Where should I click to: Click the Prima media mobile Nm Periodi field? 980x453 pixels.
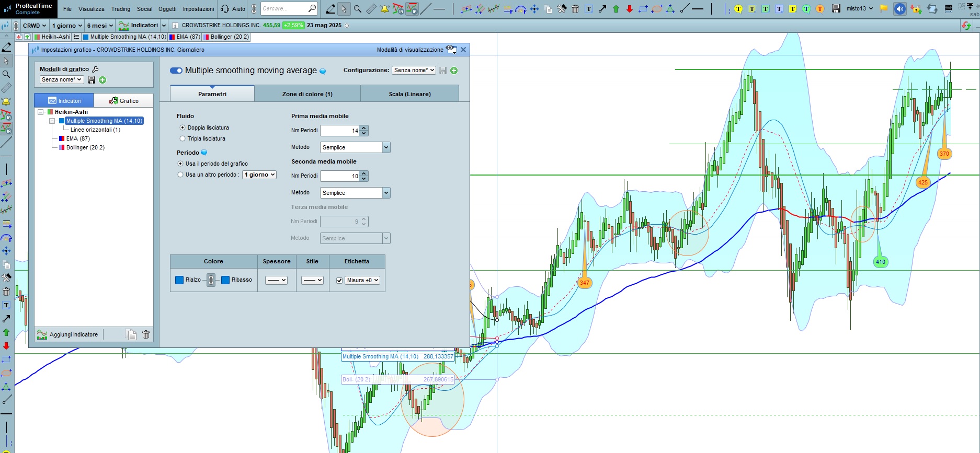click(340, 131)
